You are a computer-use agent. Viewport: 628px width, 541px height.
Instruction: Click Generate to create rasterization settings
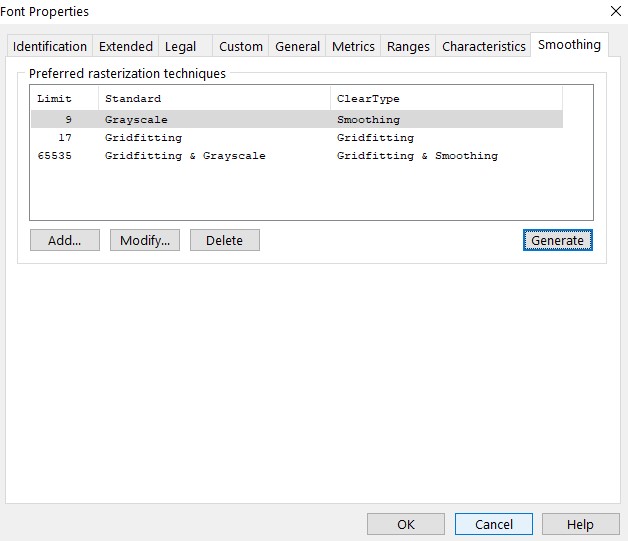pyautogui.click(x=557, y=240)
